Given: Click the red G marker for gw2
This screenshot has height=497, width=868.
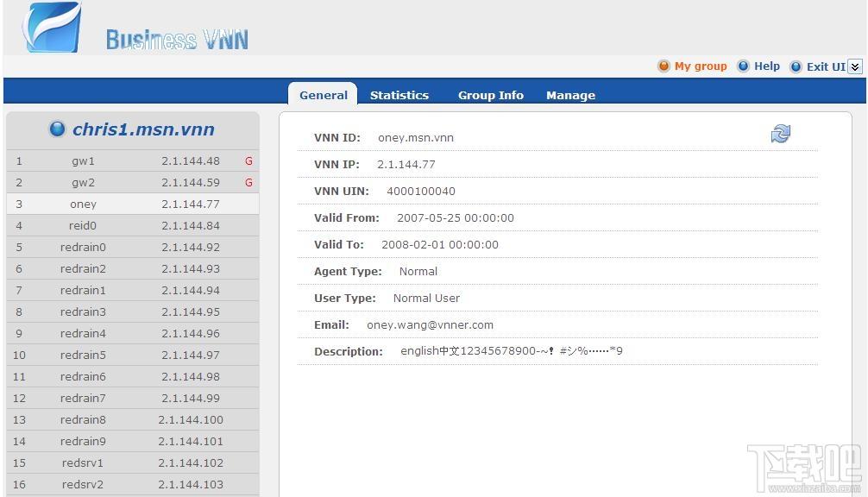Looking at the screenshot, I should (x=248, y=183).
